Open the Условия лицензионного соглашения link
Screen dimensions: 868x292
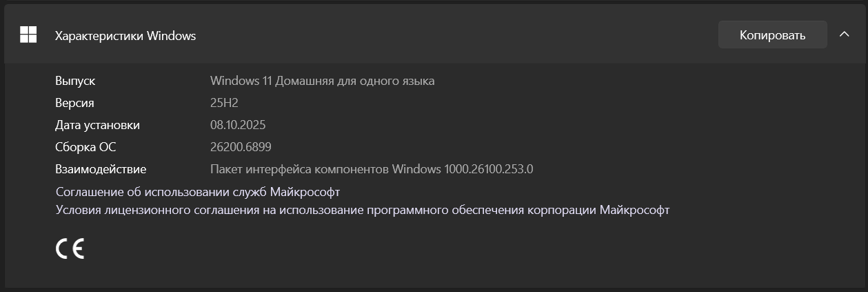[362, 210]
